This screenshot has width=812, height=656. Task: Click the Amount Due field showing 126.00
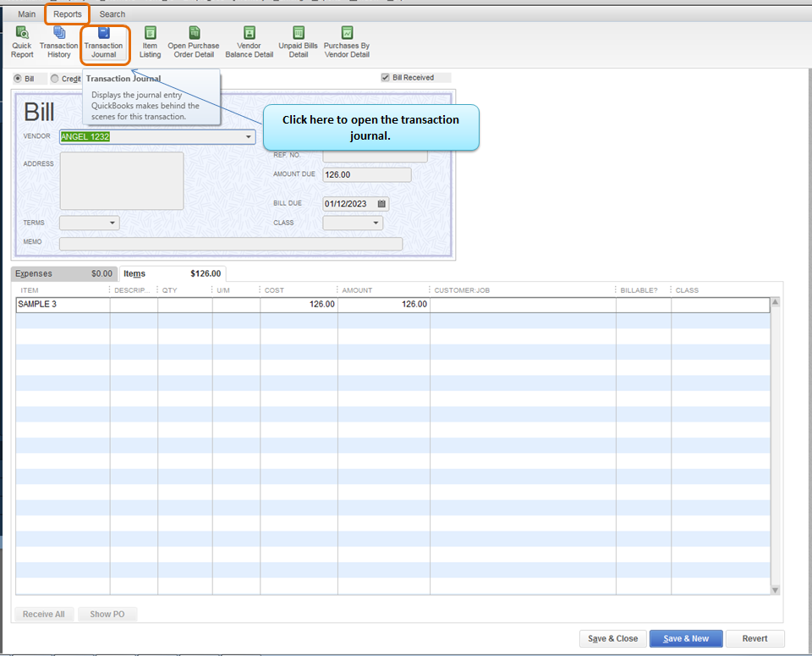point(366,174)
